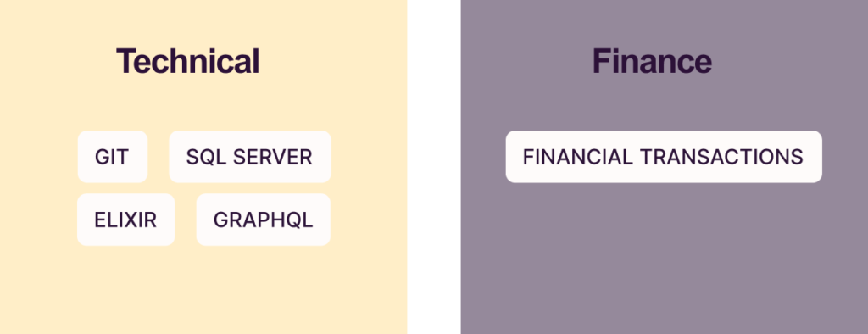Select the SQL SERVER skill tag
868x334 pixels.
click(x=250, y=157)
